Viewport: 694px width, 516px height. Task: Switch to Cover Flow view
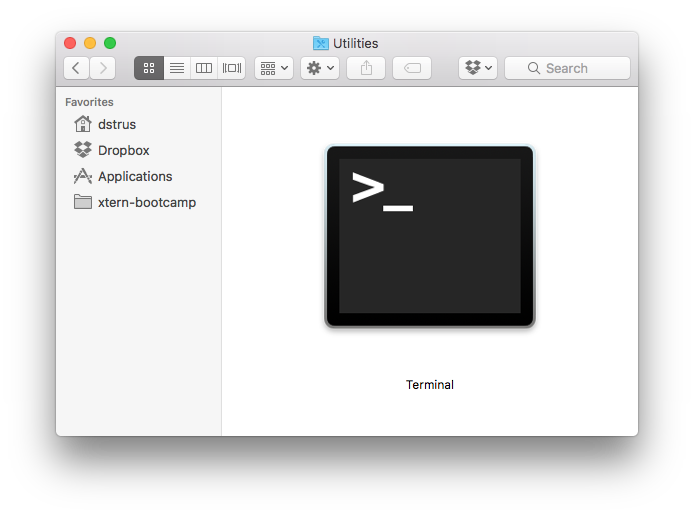[x=232, y=68]
